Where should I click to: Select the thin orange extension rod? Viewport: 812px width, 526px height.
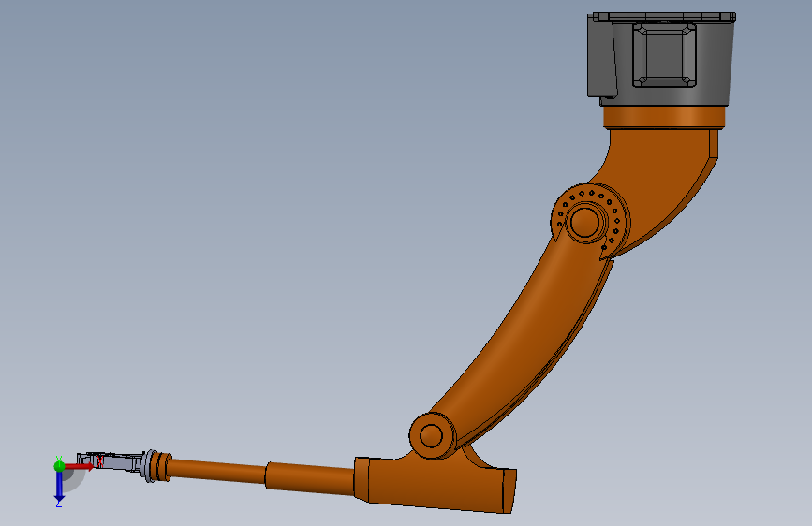coord(216,470)
